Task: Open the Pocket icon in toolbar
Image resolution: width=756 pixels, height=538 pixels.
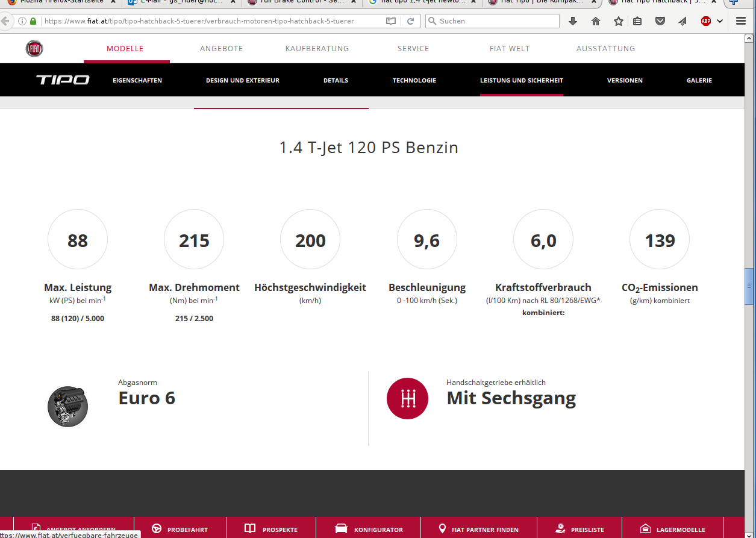Action: 660,21
